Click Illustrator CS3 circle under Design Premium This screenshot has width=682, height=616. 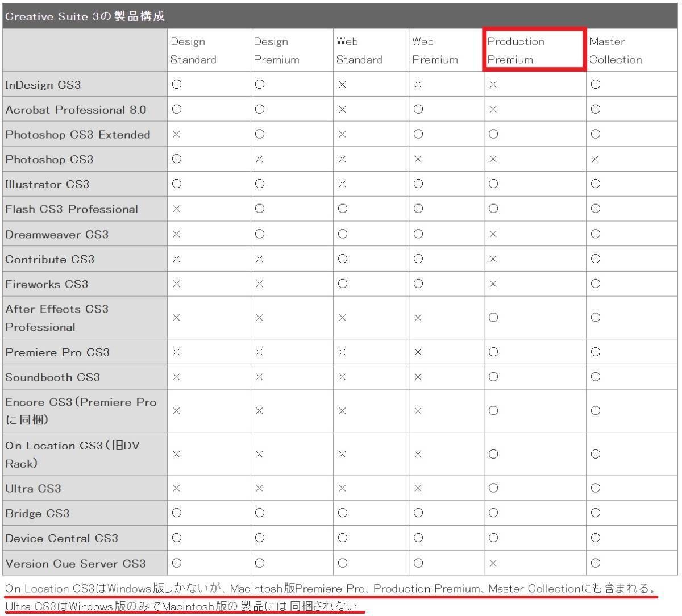point(259,184)
